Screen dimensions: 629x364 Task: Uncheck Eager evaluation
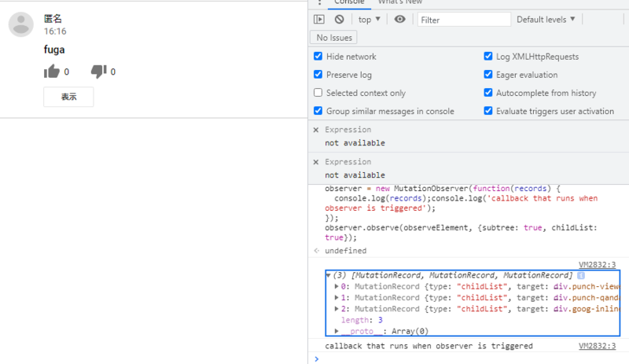pos(488,75)
